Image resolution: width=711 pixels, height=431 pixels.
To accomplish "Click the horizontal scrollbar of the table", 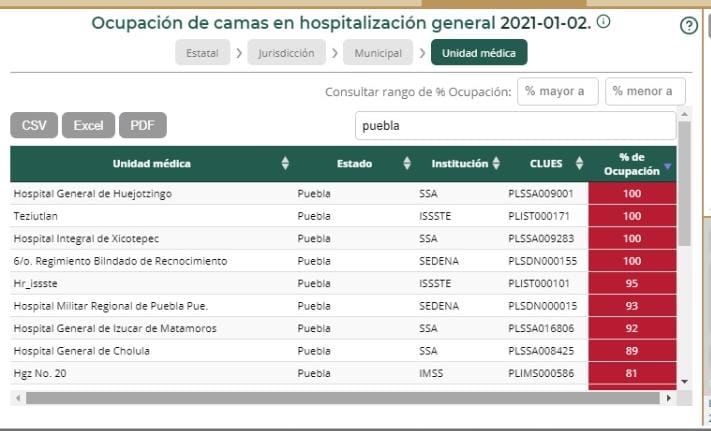I will pyautogui.click(x=340, y=398).
